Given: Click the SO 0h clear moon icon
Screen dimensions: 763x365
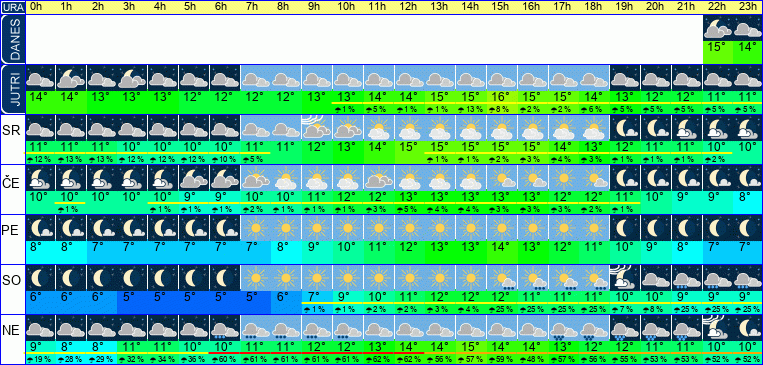Looking at the screenshot, I should 40,277.
